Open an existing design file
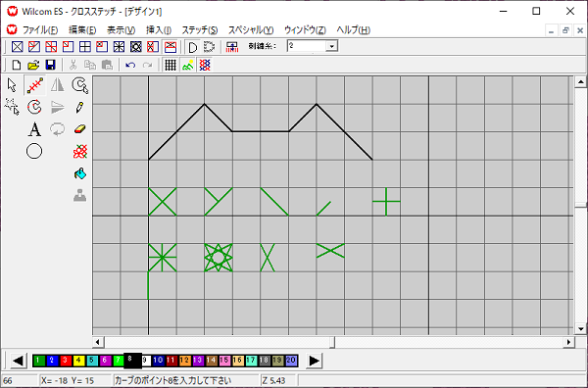The image size is (588, 388). 33,66
